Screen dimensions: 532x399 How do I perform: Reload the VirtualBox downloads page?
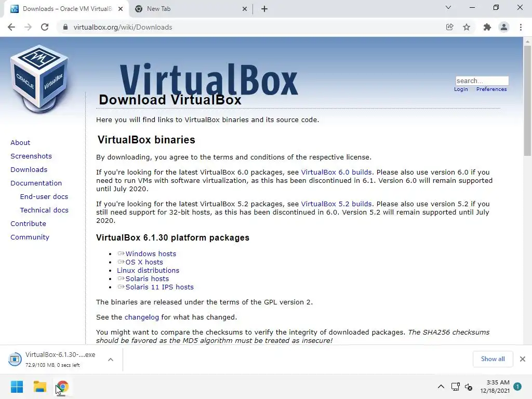(45, 27)
